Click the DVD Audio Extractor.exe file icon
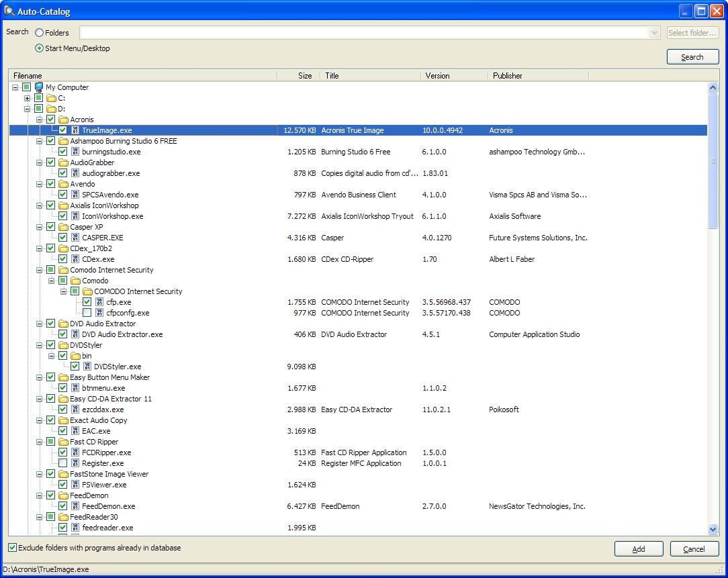The image size is (728, 578). [75, 334]
